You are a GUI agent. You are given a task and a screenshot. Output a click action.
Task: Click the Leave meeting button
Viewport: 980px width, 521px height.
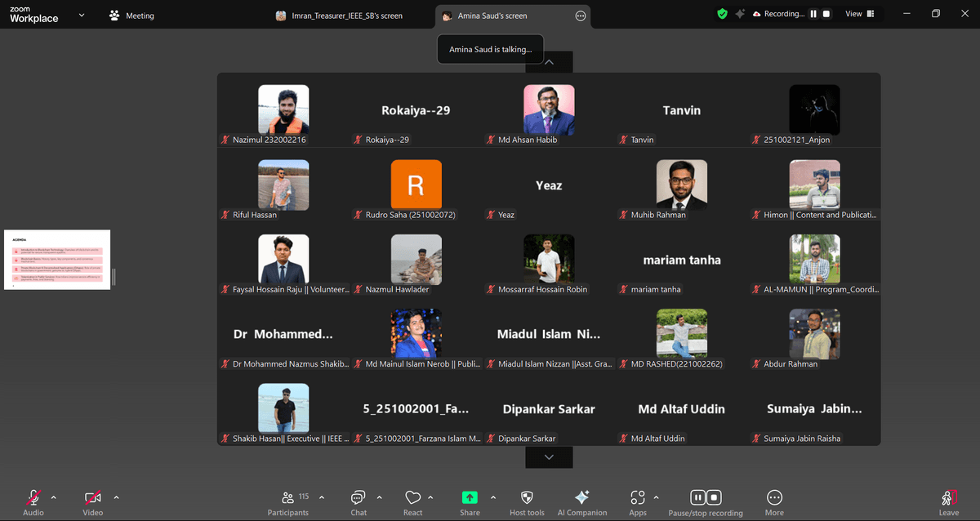(x=948, y=498)
